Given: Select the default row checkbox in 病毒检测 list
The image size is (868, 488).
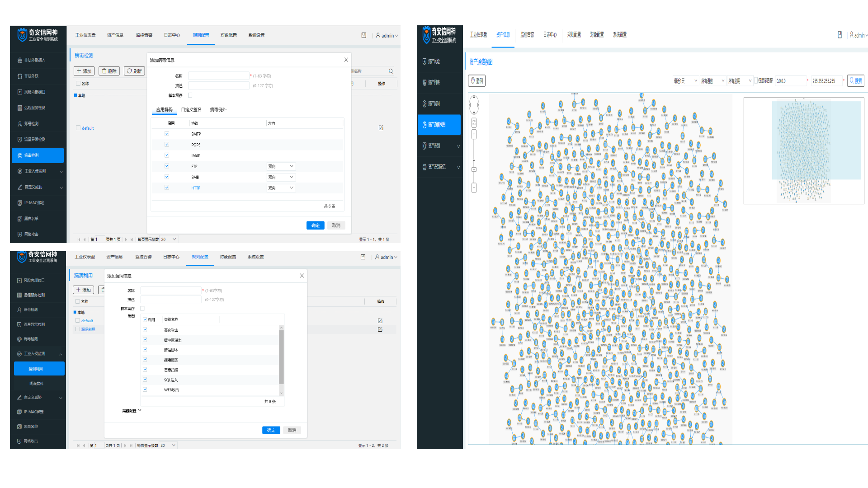Looking at the screenshot, I should 78,128.
